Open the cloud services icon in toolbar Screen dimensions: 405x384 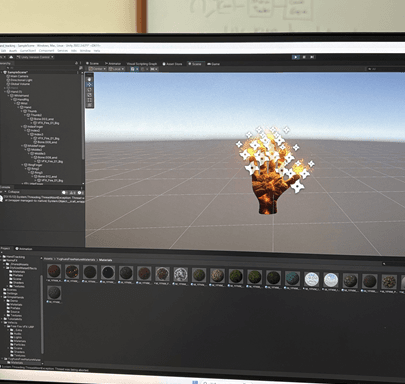point(11,57)
